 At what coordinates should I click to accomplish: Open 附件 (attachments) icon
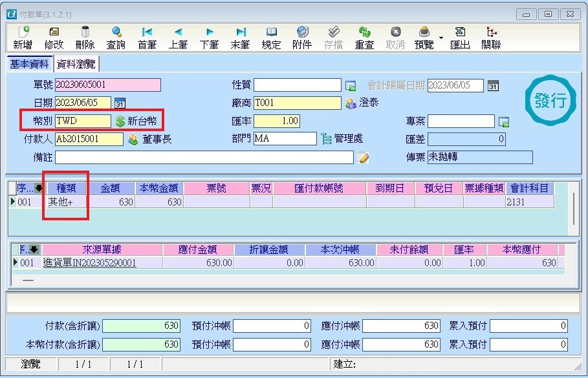pyautogui.click(x=302, y=38)
